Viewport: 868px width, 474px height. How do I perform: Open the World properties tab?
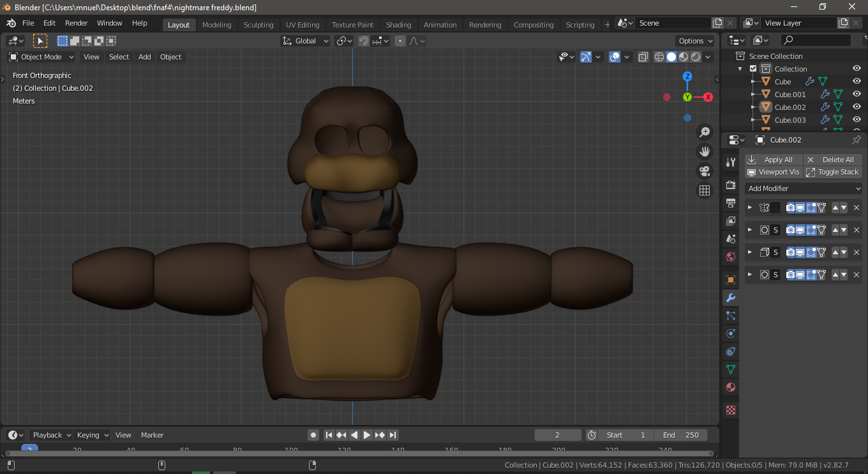point(731,257)
